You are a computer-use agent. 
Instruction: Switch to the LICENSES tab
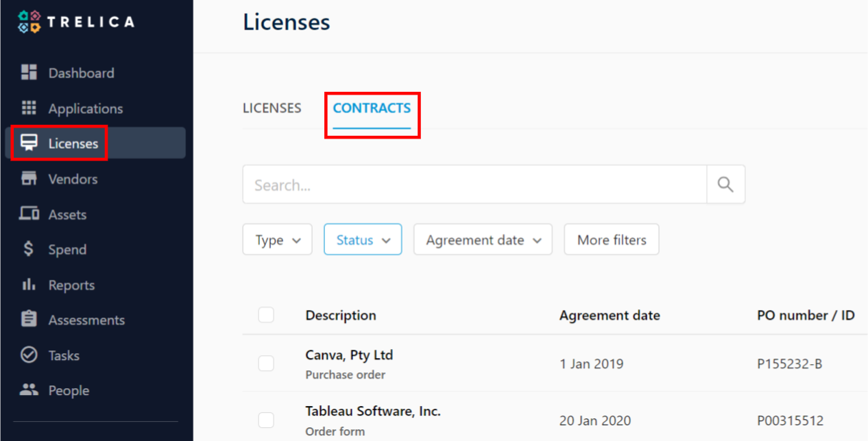coord(272,108)
